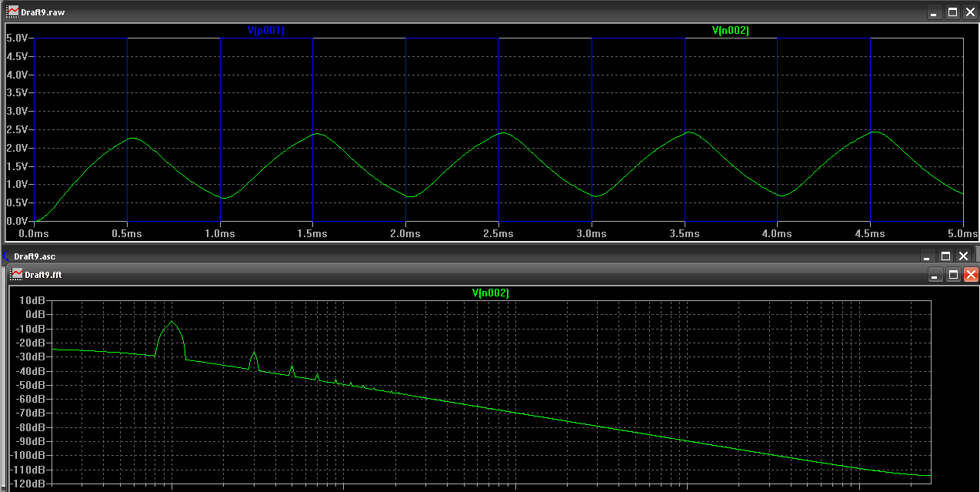Click the blue V(n001) trace label
The image size is (980, 492).
pyautogui.click(x=266, y=31)
